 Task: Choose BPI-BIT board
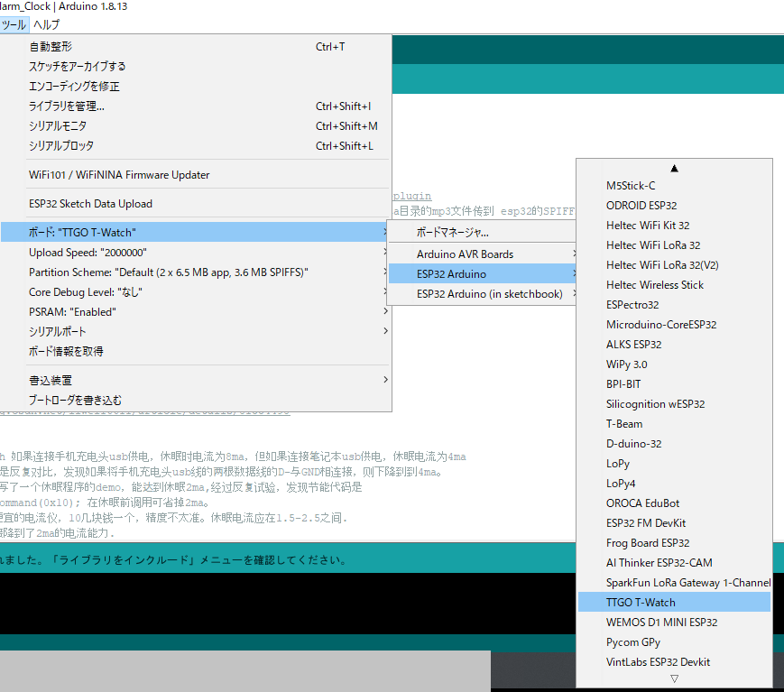(674, 384)
